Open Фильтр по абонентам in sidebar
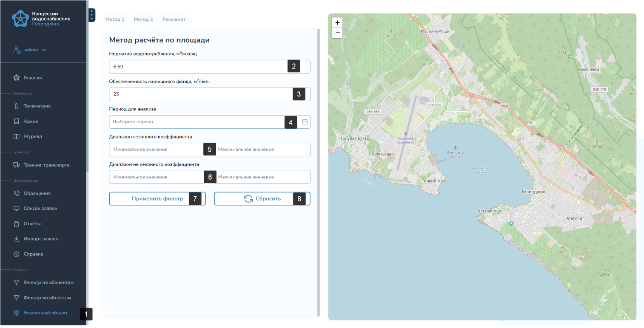The width and height of the screenshot is (644, 328). pyautogui.click(x=48, y=283)
